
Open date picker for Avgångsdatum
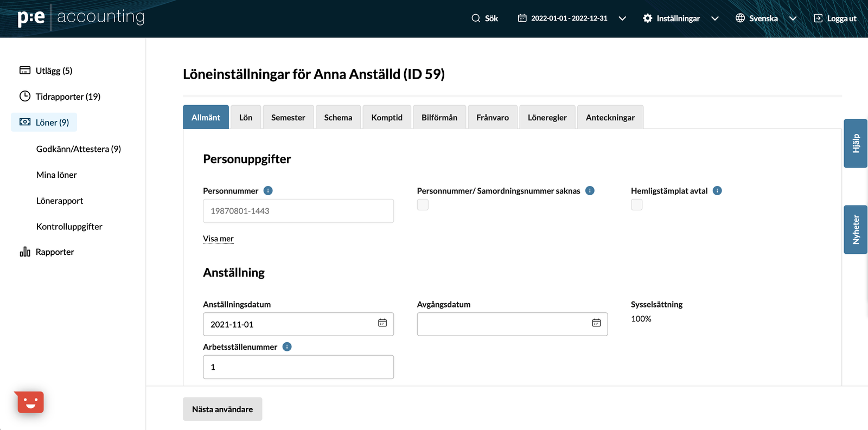pos(596,323)
